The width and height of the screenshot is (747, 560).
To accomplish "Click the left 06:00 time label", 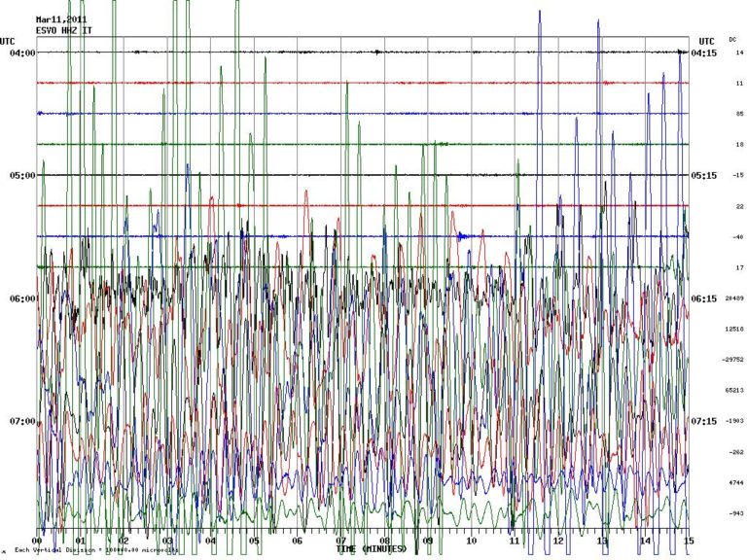I will click(x=22, y=298).
